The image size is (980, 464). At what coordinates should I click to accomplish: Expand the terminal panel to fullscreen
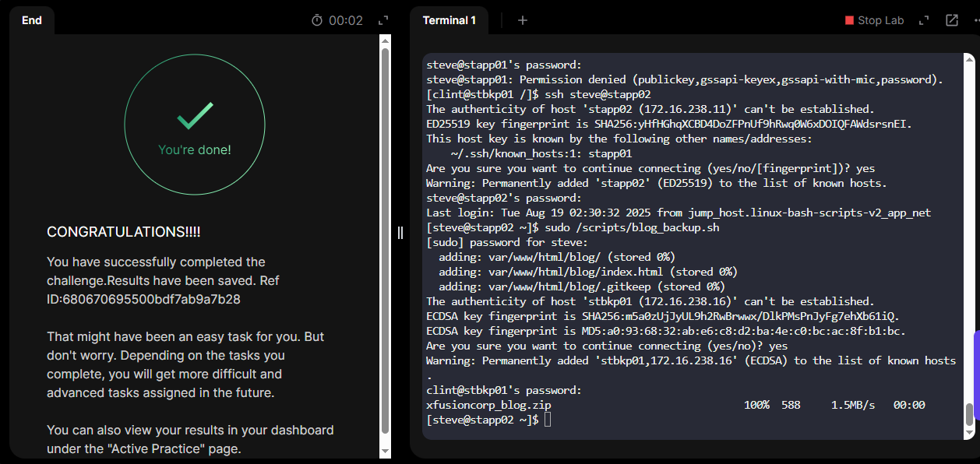[x=924, y=20]
